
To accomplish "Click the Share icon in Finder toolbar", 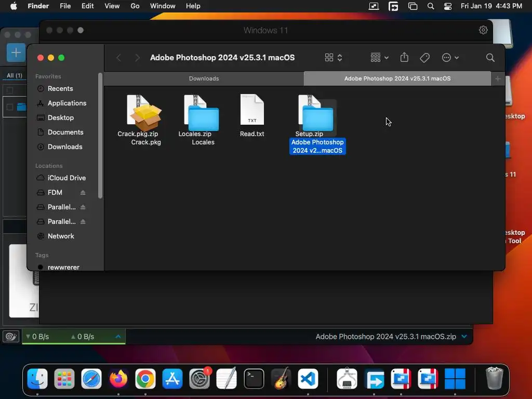I will [x=404, y=57].
